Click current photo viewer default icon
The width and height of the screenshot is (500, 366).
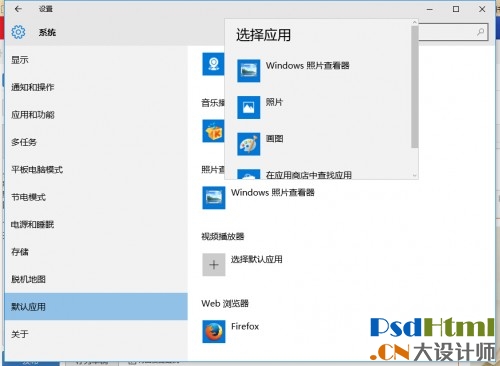click(214, 198)
